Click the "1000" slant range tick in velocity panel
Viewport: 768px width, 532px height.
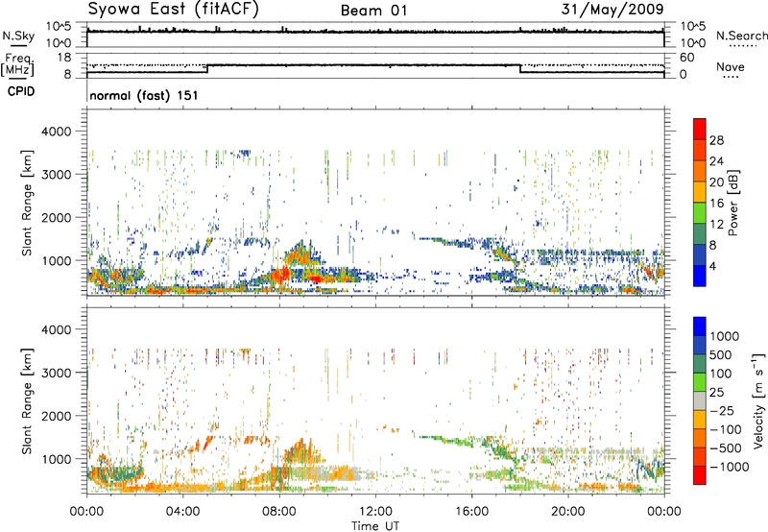tap(57, 459)
